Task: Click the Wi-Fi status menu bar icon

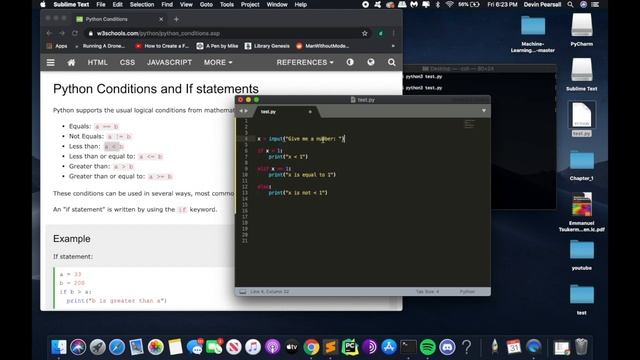Action: (449, 4)
